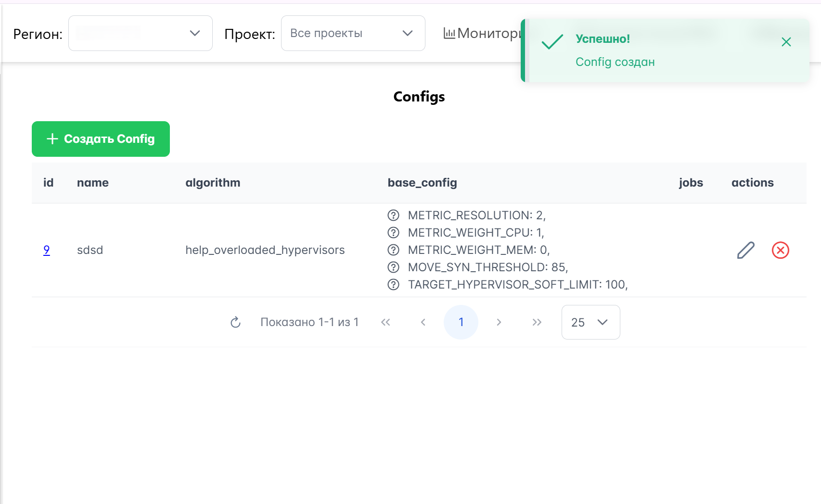Show METRIC_WEIGHT_MEM parameter hint

[393, 250]
